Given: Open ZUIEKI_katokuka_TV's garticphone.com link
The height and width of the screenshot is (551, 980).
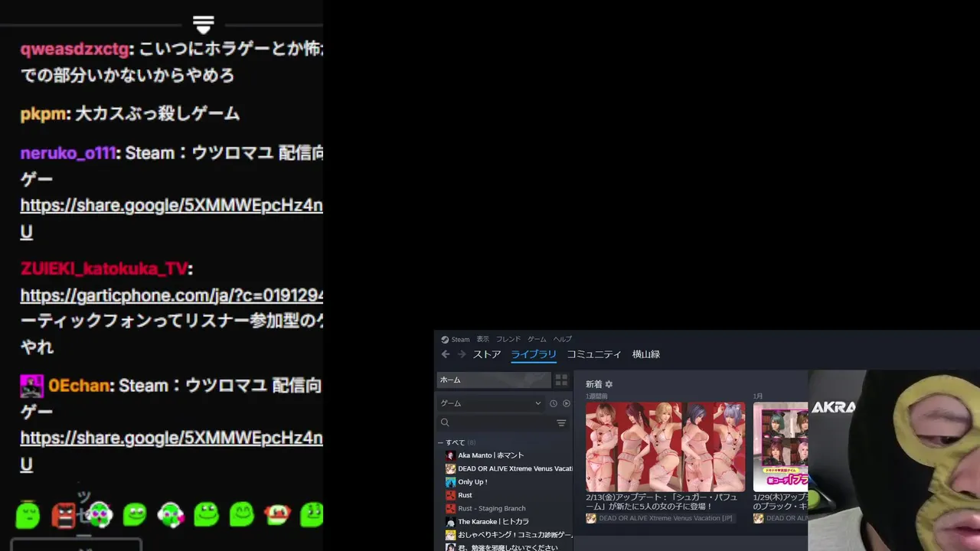Looking at the screenshot, I should (171, 295).
